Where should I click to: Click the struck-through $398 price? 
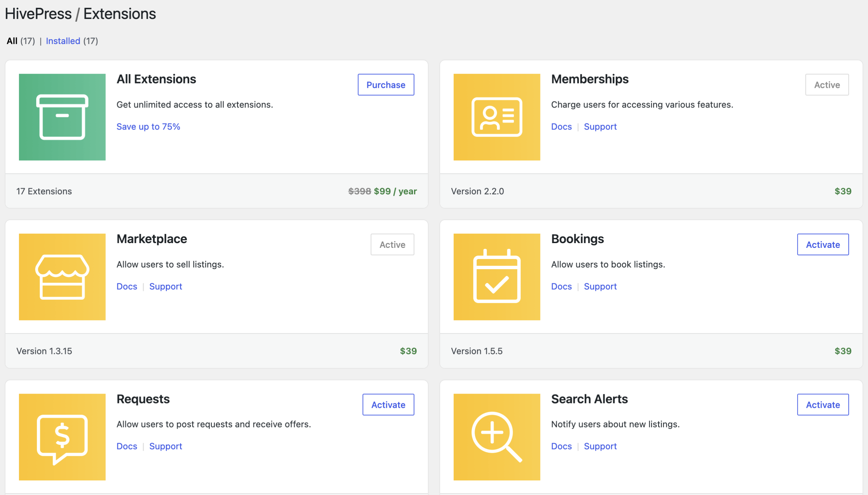pos(359,191)
